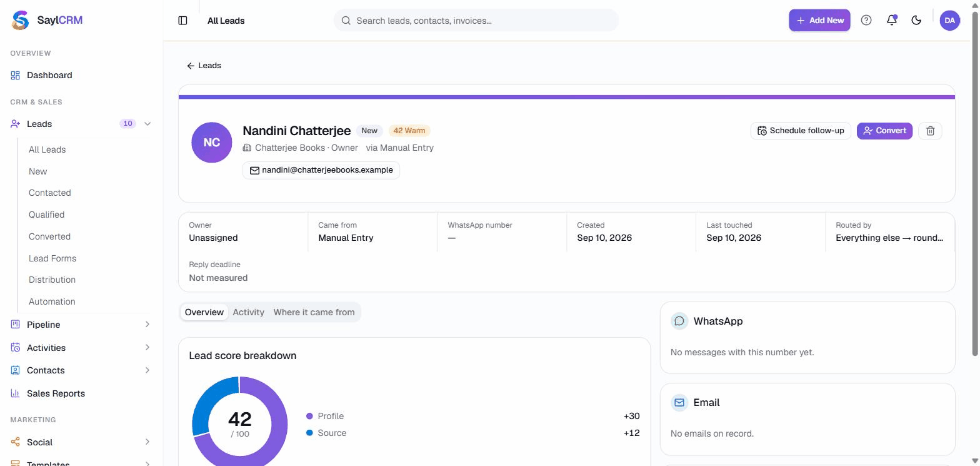Image resolution: width=980 pixels, height=466 pixels.
Task: Click the Sales Reports chart icon
Action: click(x=16, y=393)
